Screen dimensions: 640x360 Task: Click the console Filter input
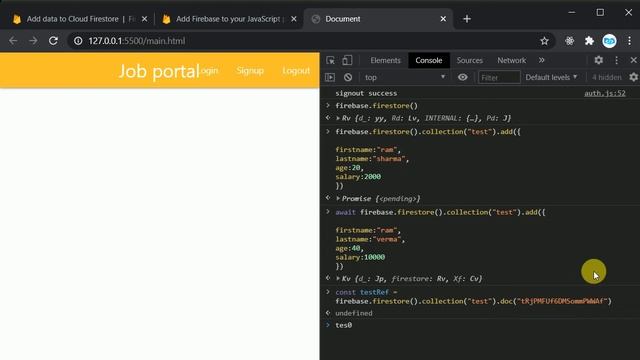[499, 77]
